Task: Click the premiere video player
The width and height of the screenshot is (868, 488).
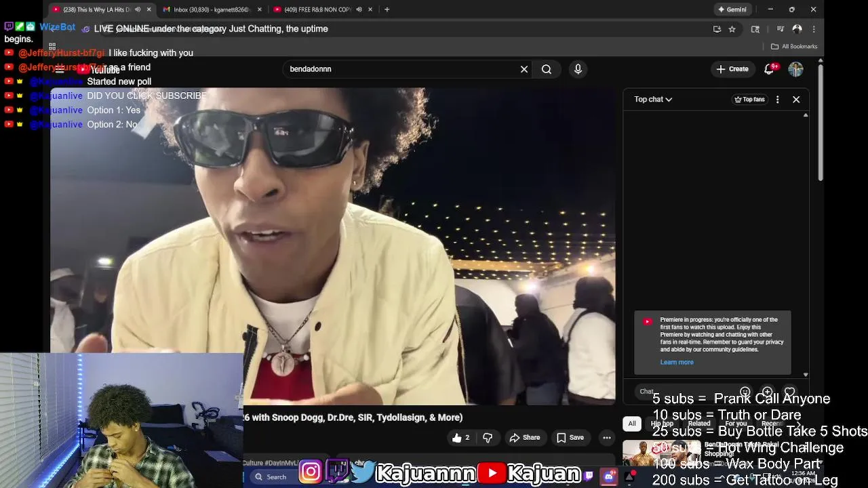Action: [332, 245]
